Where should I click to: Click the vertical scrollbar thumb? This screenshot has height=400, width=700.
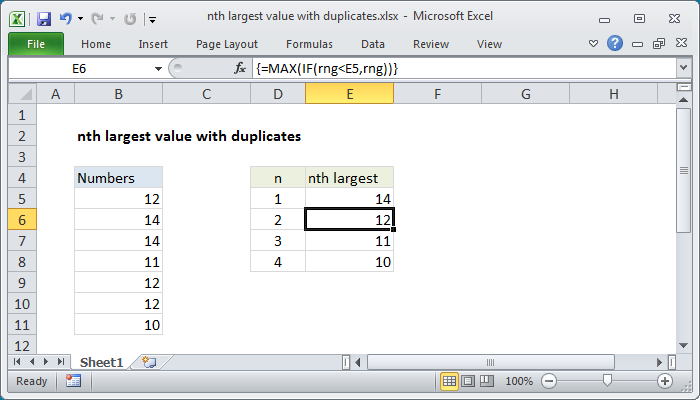683,170
